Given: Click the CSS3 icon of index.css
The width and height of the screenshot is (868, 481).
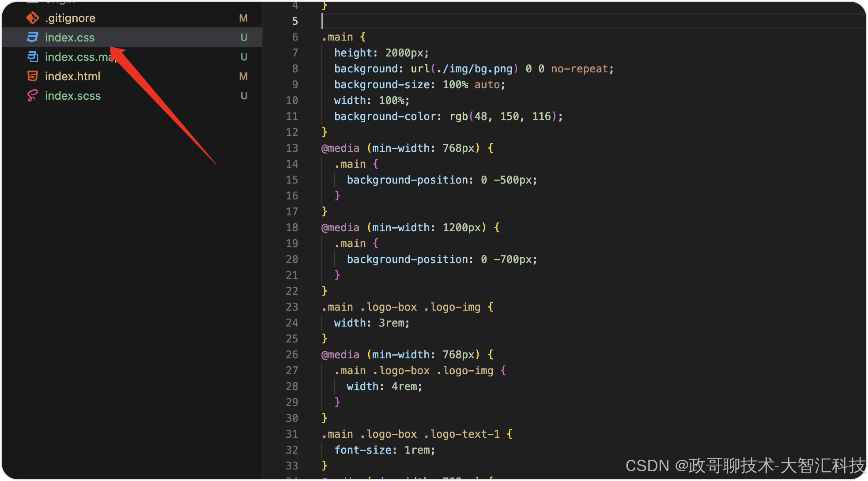Looking at the screenshot, I should 33,38.
